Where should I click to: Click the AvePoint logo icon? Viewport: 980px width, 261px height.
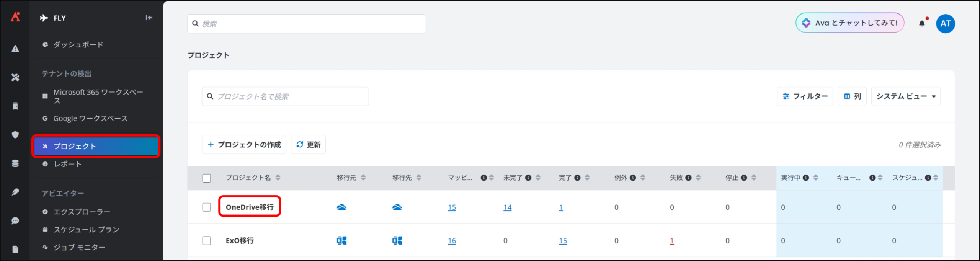15,17
